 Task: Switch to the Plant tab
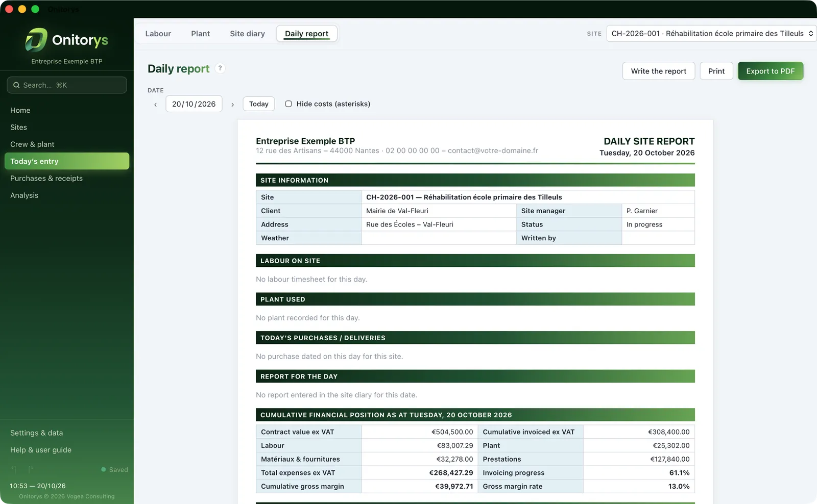201,34
